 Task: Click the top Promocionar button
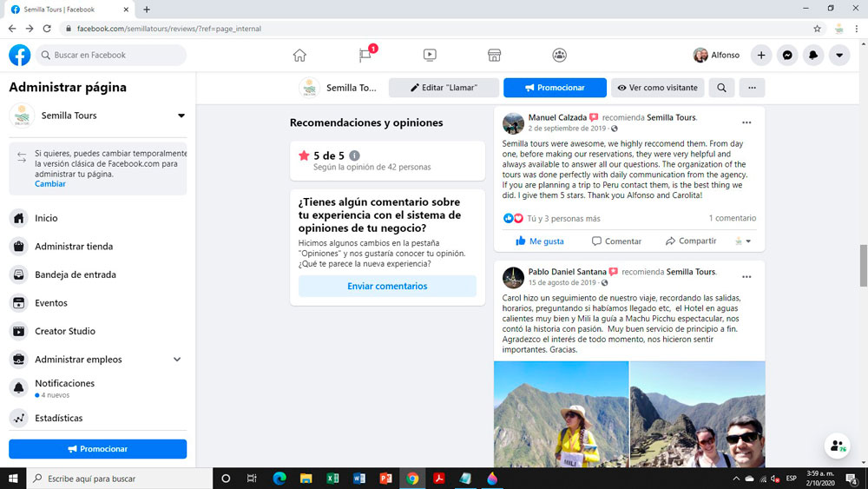click(x=555, y=88)
